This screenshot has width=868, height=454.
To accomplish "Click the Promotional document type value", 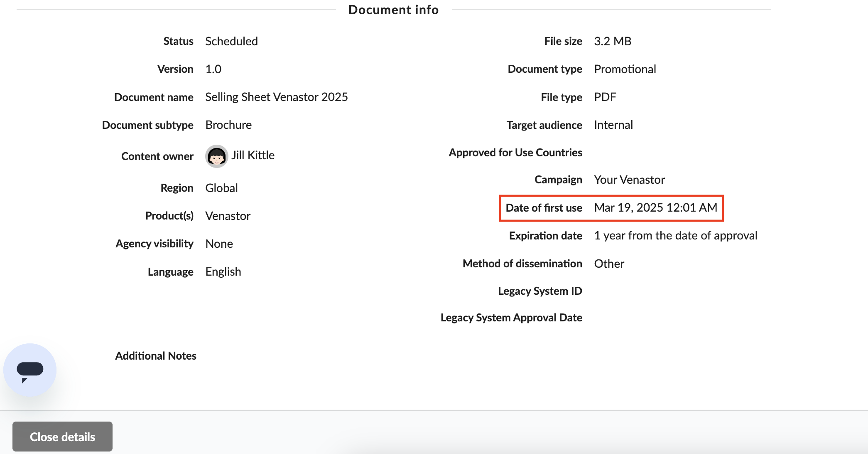I will point(625,69).
